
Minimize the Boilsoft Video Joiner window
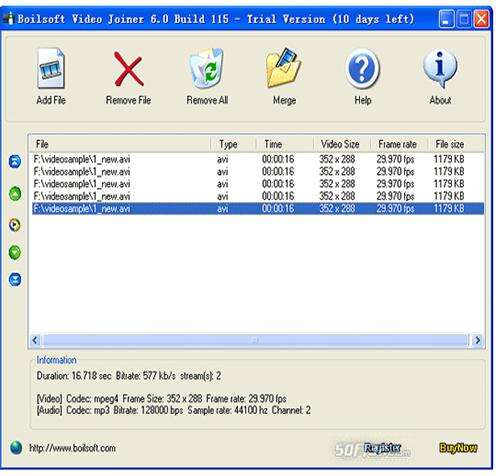click(446, 19)
